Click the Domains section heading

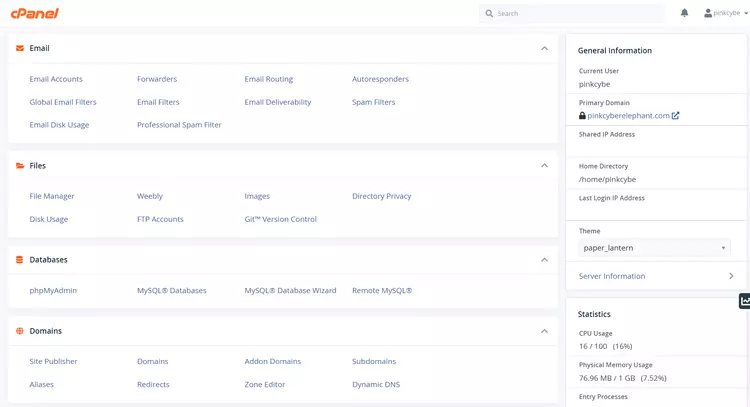click(x=45, y=331)
